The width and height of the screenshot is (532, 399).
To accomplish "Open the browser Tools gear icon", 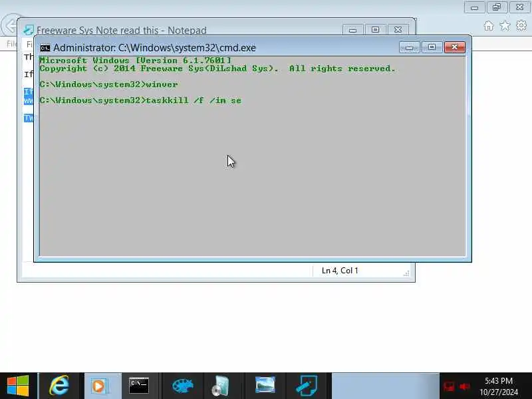I will pyautogui.click(x=521, y=26).
